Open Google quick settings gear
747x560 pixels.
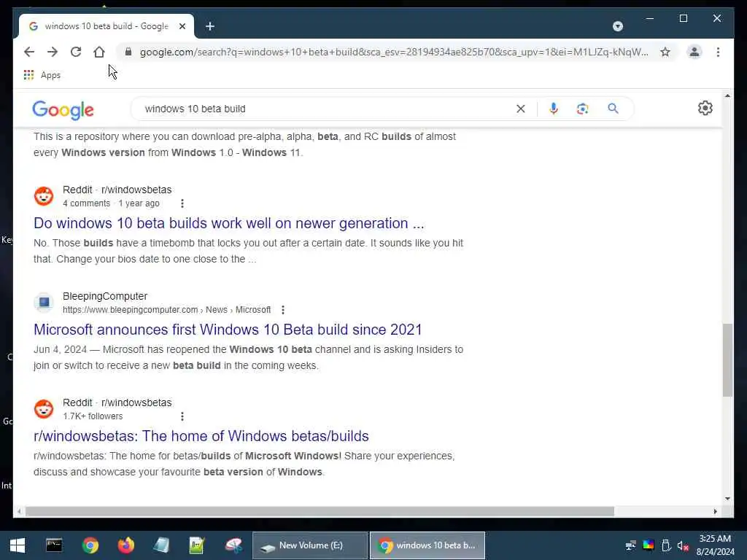point(705,108)
